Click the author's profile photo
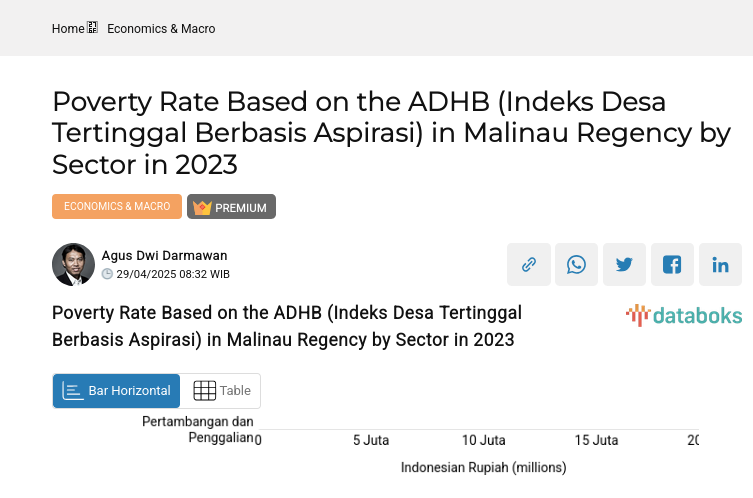 (x=73, y=264)
